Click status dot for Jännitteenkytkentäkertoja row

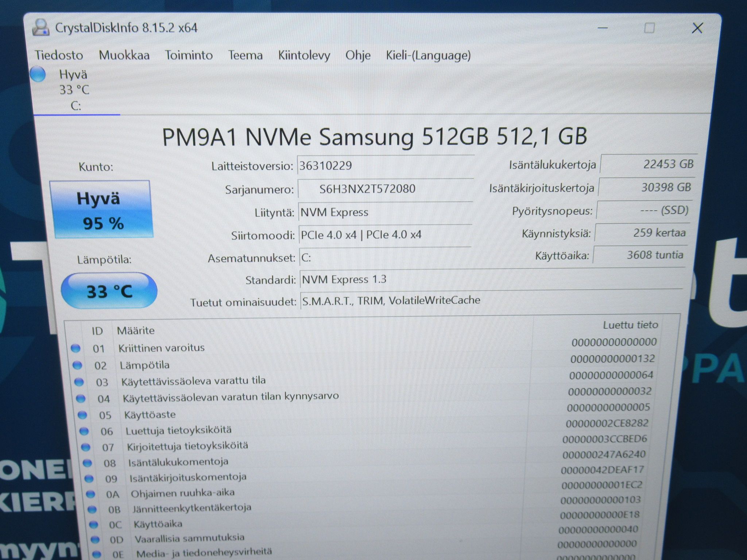pyautogui.click(x=92, y=510)
